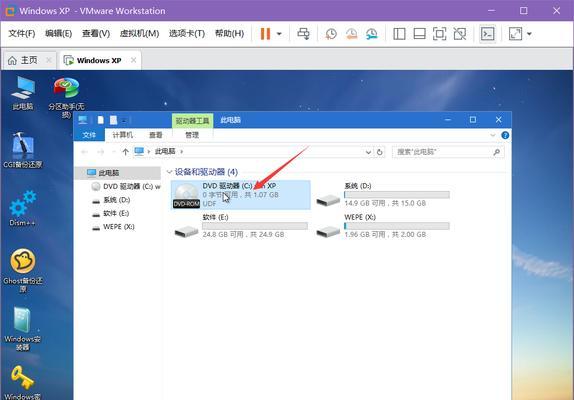The width and height of the screenshot is (574, 400).
Task: Select the Ghost备份还原 desktop icon
Action: [23, 270]
